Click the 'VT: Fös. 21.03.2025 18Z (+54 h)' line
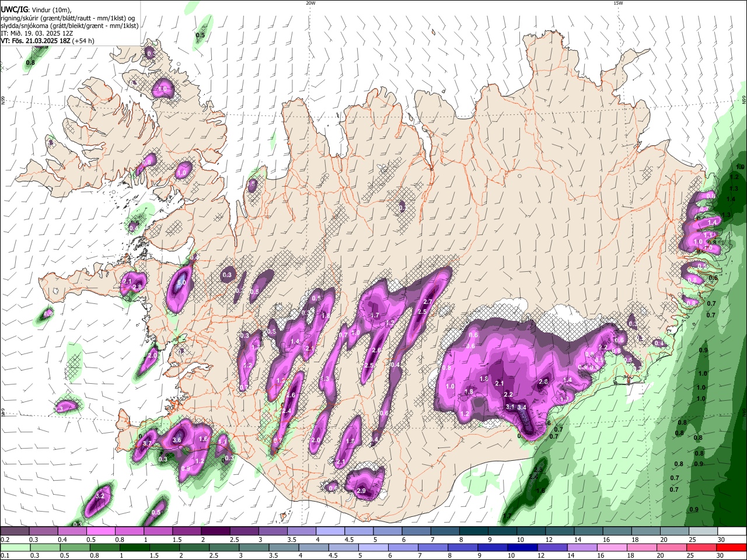747x560 pixels. pyautogui.click(x=47, y=41)
